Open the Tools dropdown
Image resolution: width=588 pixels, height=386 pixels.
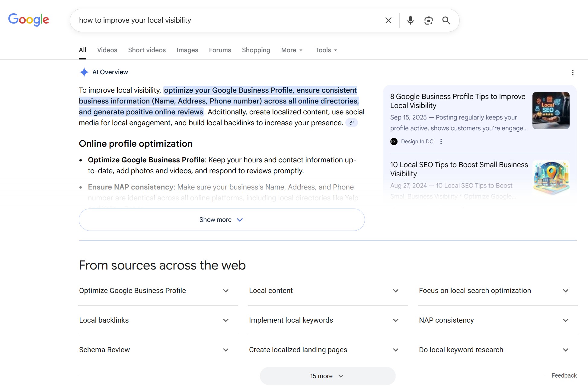click(x=326, y=50)
